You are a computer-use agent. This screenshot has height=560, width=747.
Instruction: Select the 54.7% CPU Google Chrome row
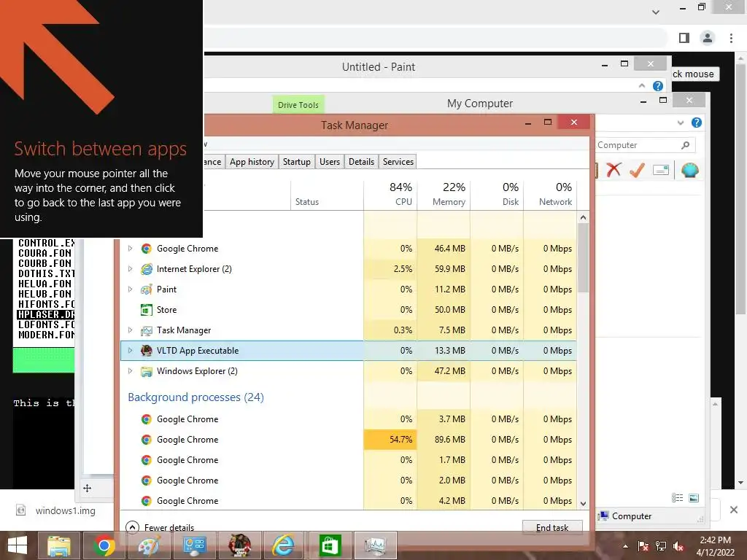pos(349,440)
